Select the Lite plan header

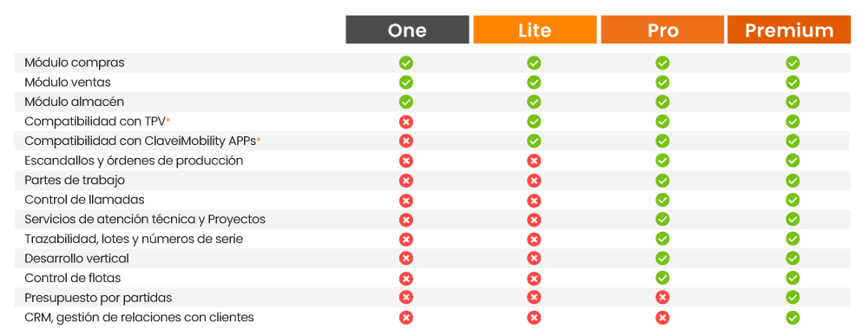click(x=535, y=30)
